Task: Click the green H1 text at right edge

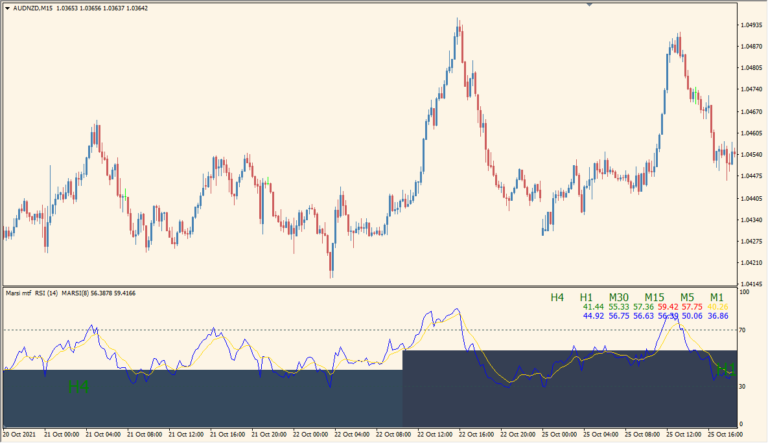Action: tap(726, 368)
